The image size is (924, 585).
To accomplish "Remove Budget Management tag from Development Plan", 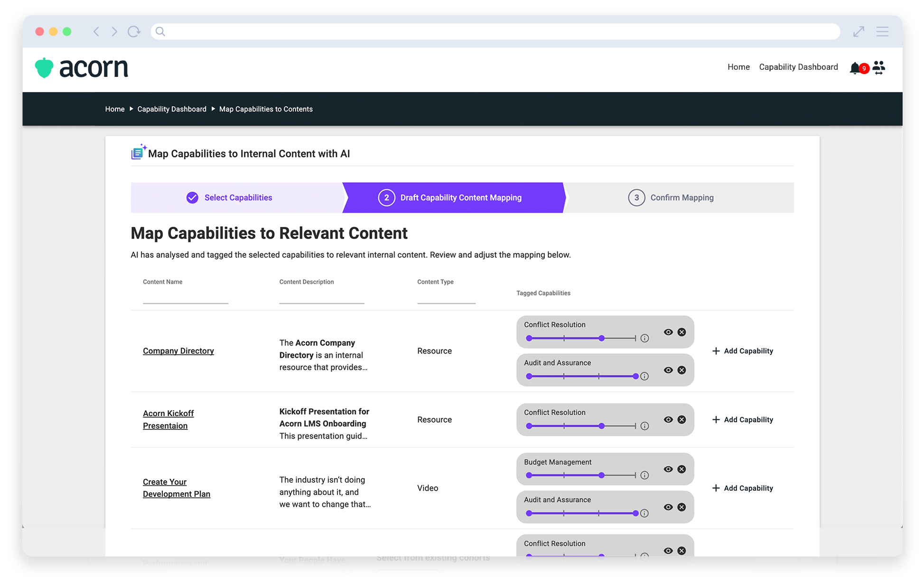I will pyautogui.click(x=681, y=469).
